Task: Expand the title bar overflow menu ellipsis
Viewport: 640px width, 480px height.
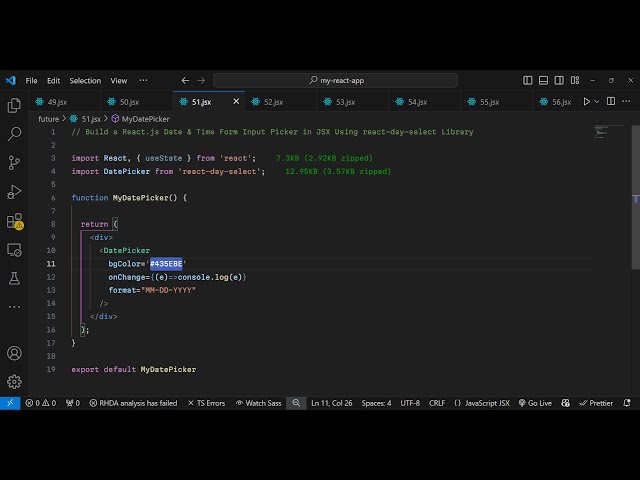Action: click(x=143, y=80)
